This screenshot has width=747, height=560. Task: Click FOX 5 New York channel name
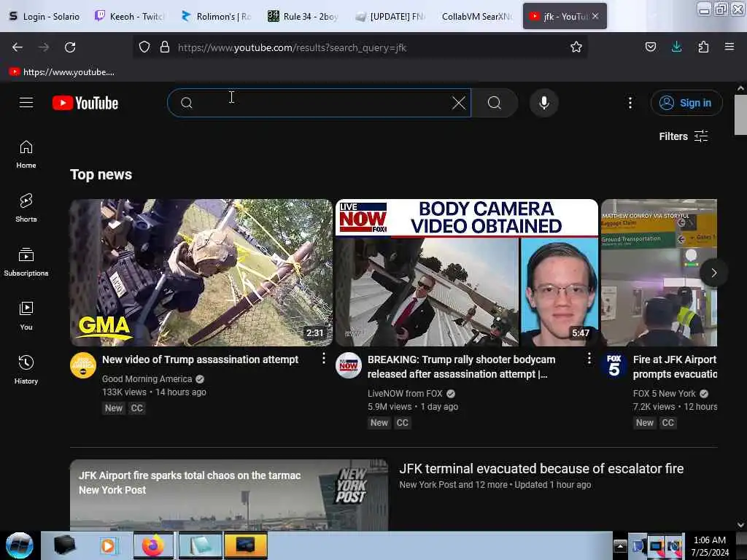coord(664,394)
